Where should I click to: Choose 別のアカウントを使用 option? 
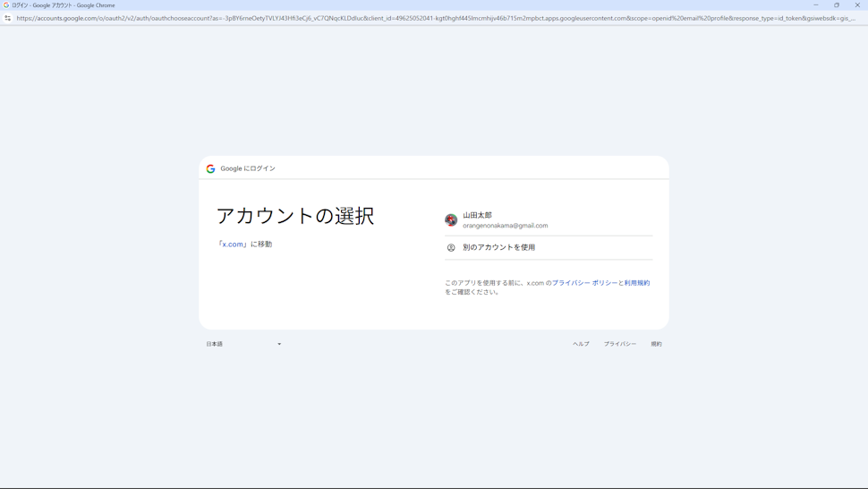point(549,247)
